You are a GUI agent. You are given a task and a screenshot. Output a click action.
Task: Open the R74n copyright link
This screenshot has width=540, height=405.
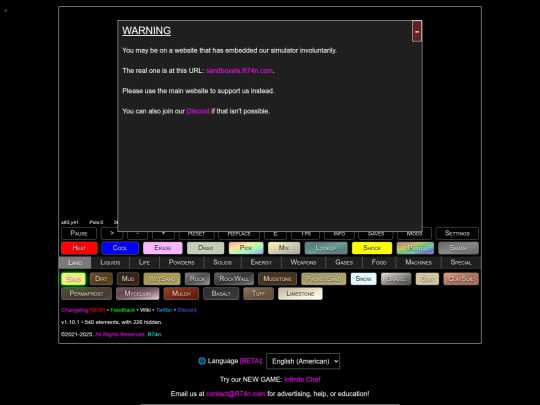[154, 334]
